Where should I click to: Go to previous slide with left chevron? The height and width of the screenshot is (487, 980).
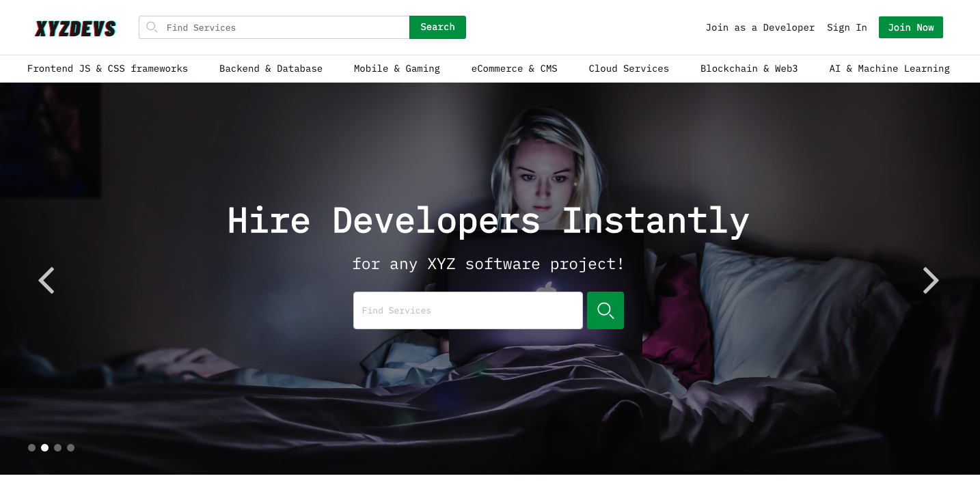46,280
